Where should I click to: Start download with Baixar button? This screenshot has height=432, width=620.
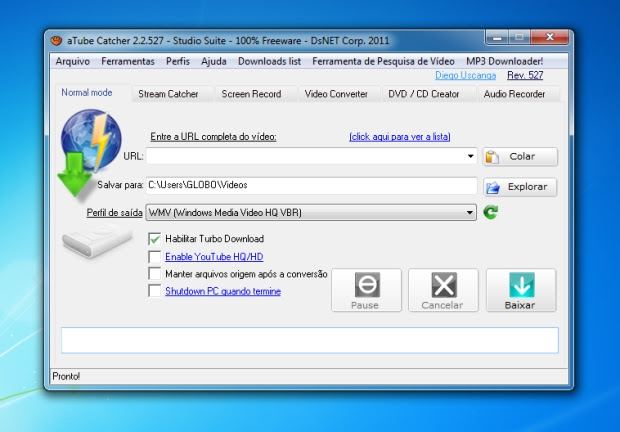(521, 290)
